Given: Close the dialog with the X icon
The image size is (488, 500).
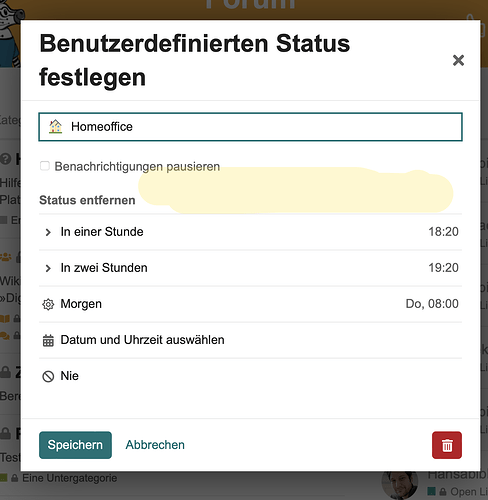Looking at the screenshot, I should tap(458, 60).
